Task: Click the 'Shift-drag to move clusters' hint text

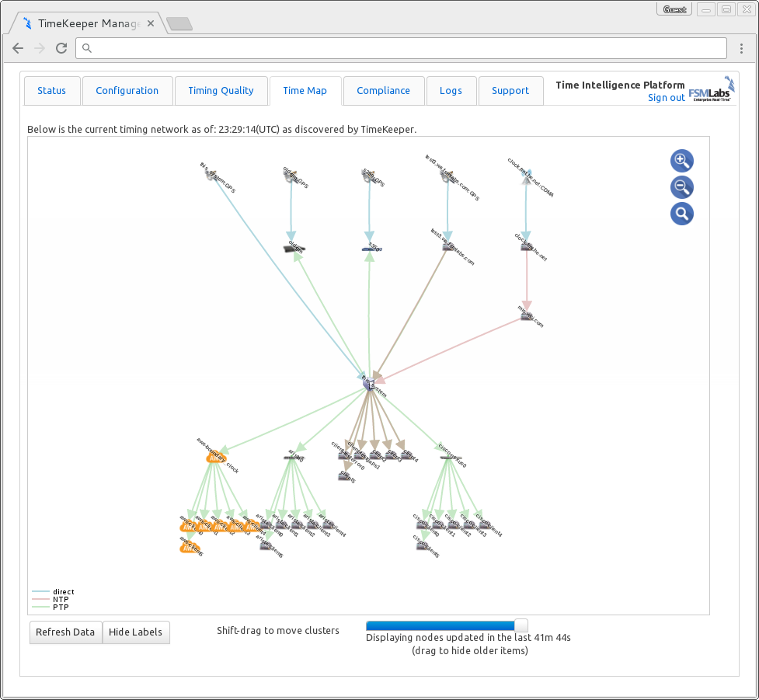Action: (x=278, y=630)
